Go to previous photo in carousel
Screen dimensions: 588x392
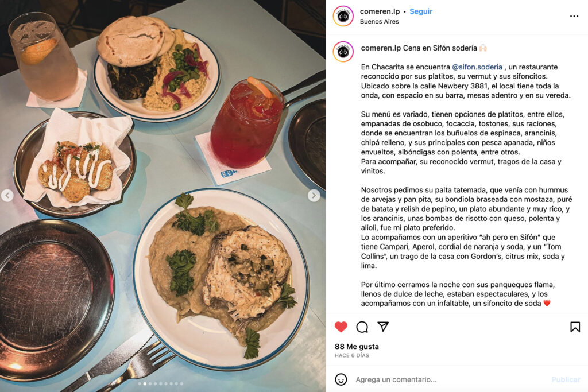(7, 195)
